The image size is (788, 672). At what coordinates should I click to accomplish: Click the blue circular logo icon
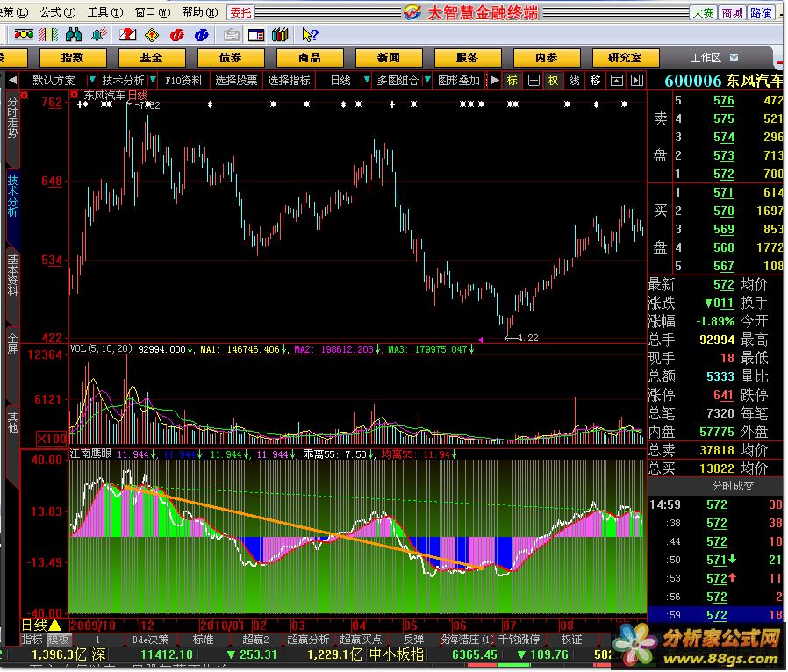click(x=202, y=35)
